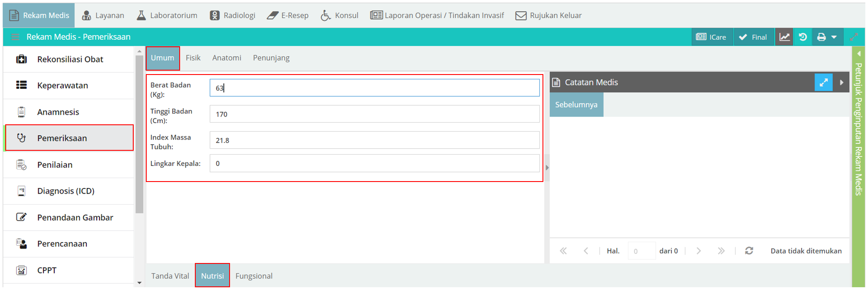Image resolution: width=868 pixels, height=289 pixels.
Task: Switch to E-Resep tab
Action: pos(287,15)
